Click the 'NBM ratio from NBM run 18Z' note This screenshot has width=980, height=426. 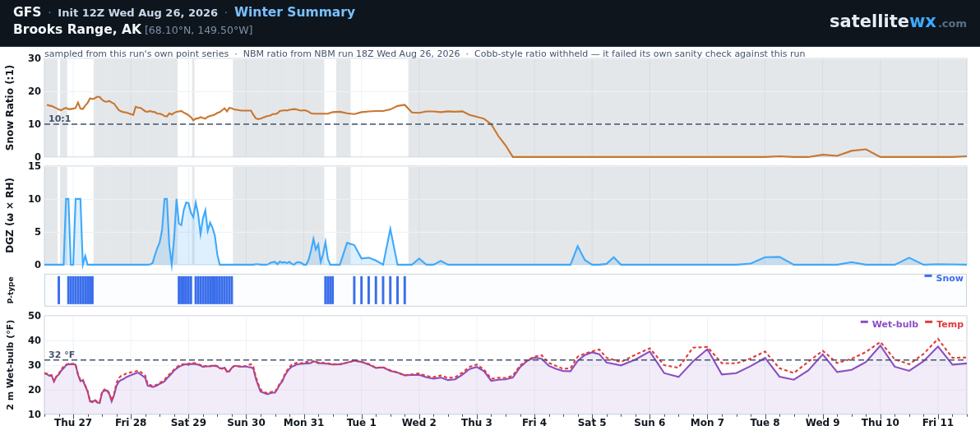(351, 53)
